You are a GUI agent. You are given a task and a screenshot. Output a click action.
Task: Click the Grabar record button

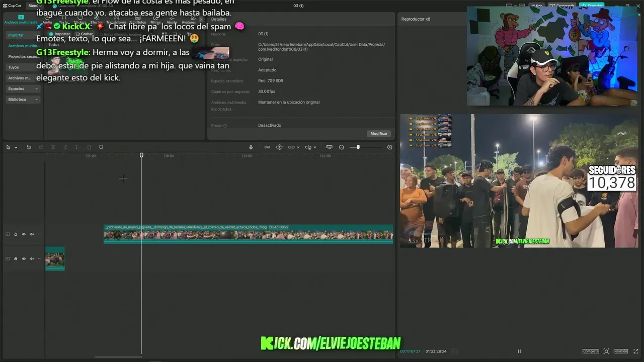pyautogui.click(x=84, y=34)
